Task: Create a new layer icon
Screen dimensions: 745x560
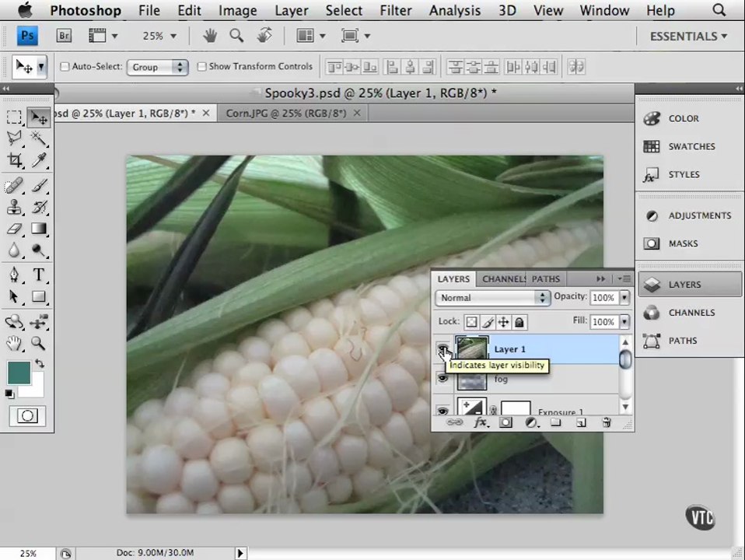Action: [581, 422]
